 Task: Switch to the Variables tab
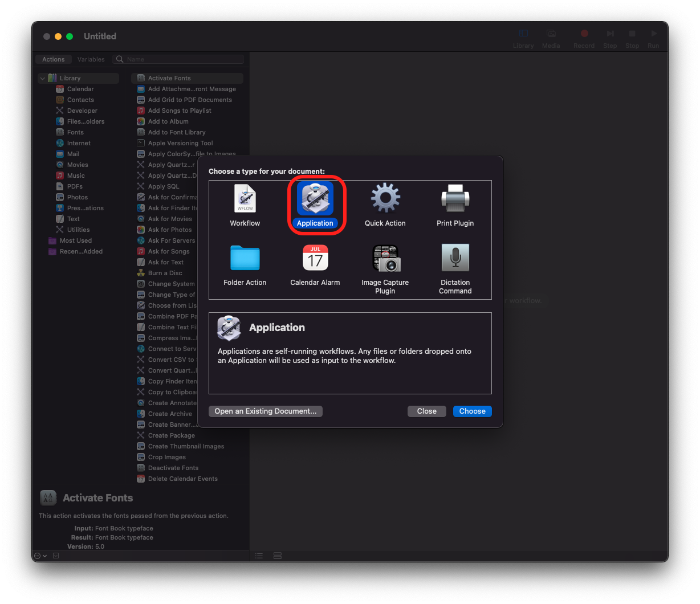click(x=91, y=59)
